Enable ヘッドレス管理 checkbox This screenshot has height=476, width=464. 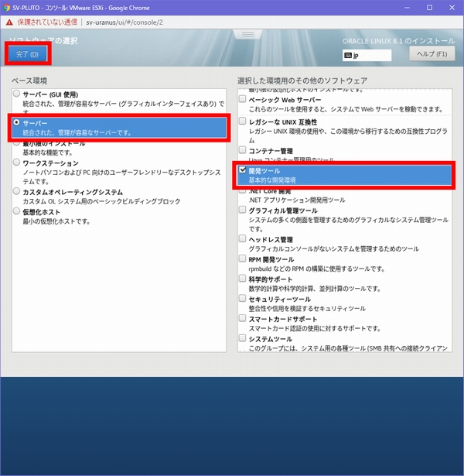coord(242,238)
